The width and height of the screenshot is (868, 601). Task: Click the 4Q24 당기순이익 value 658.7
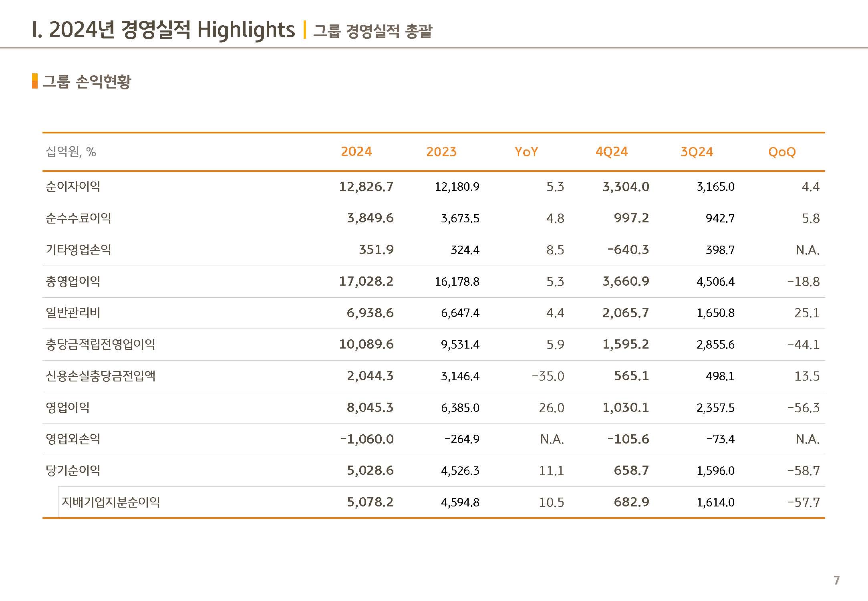click(631, 470)
